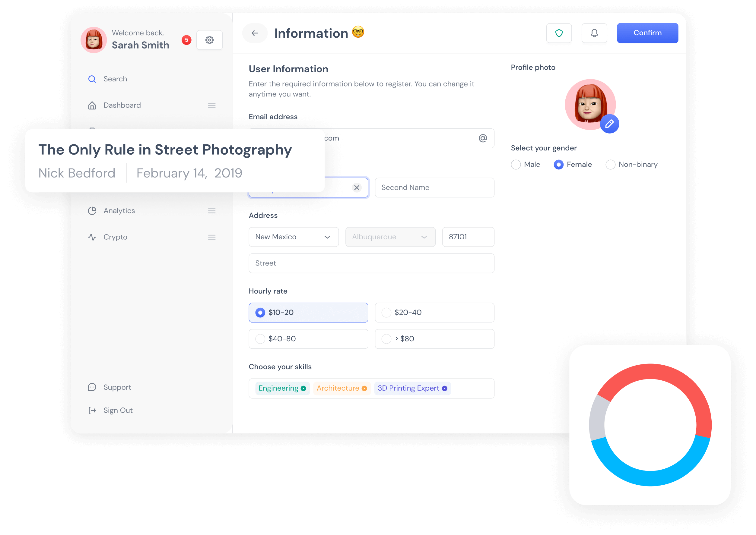Open Crypto in the sidebar
This screenshot has width=756, height=535.
click(115, 237)
